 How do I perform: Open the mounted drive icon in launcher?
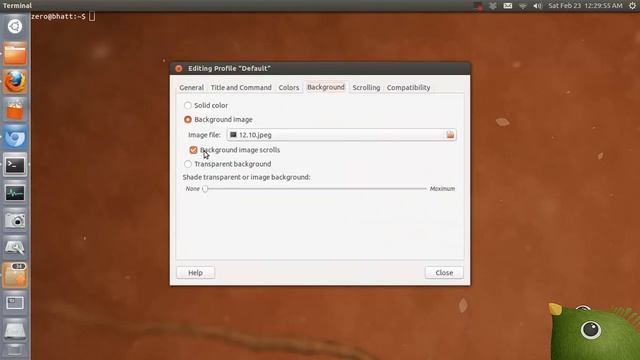[x=15, y=331]
